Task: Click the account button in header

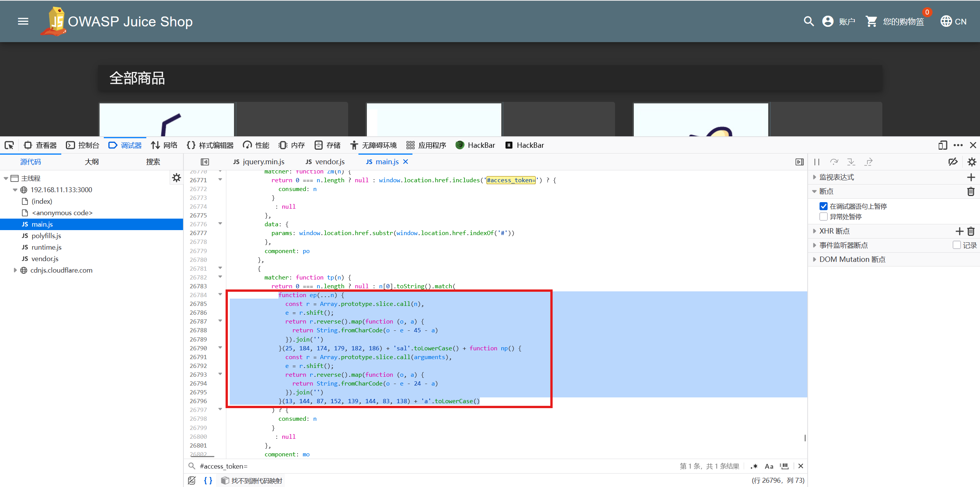Action: [838, 21]
